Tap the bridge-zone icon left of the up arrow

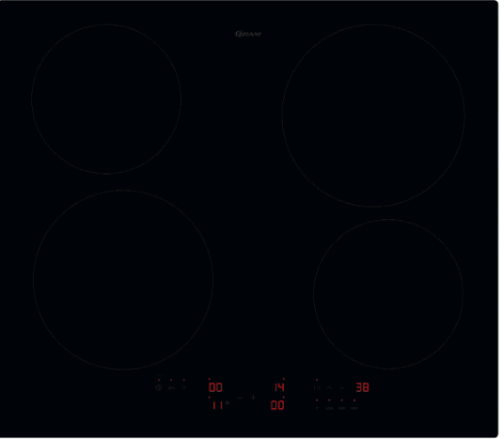[317, 388]
